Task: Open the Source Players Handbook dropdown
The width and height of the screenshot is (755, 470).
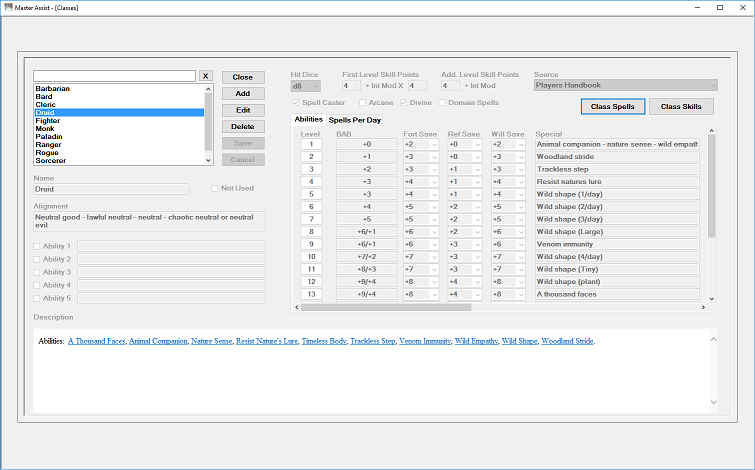Action: pyautogui.click(x=625, y=85)
